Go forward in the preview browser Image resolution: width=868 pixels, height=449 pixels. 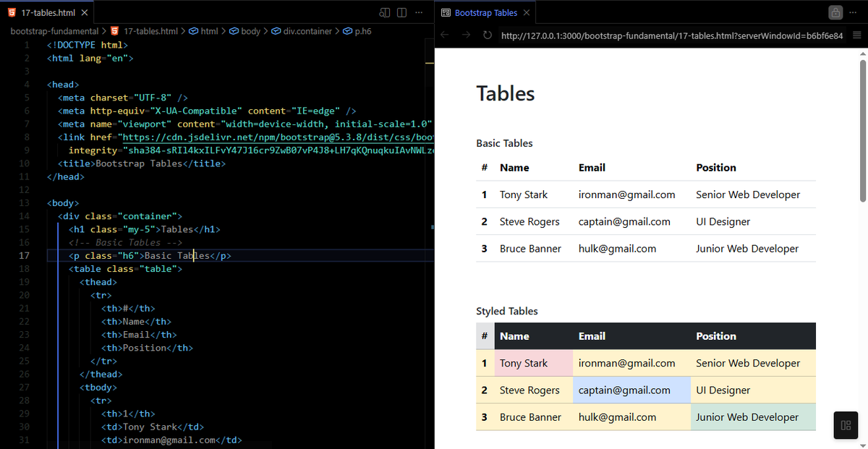466,35
